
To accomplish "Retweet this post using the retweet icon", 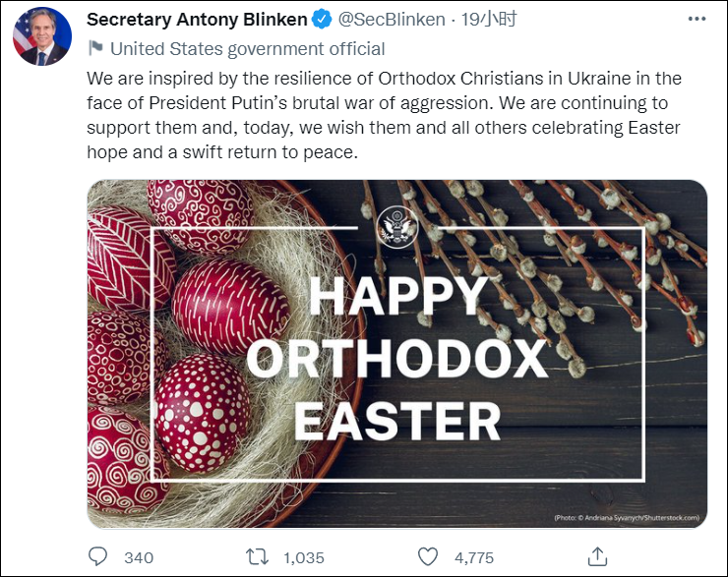I will [255, 556].
